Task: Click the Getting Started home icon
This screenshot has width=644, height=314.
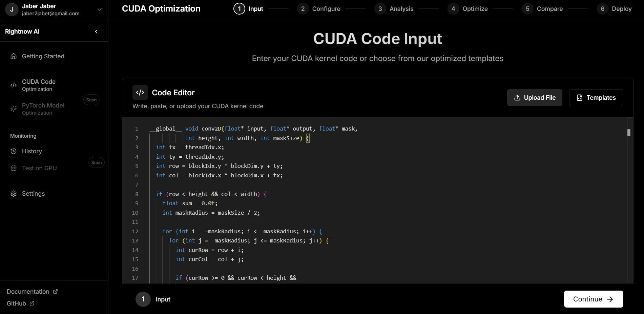Action: click(x=14, y=56)
